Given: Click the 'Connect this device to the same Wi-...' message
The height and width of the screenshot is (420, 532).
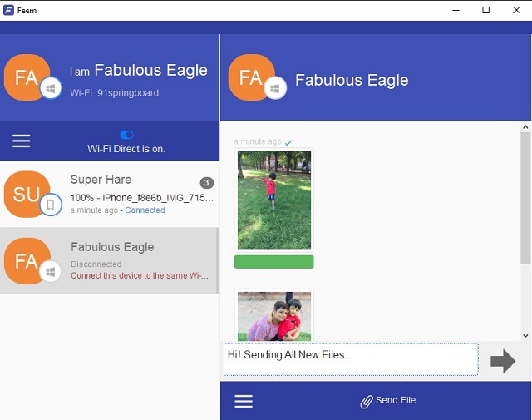Looking at the screenshot, I should point(140,275).
